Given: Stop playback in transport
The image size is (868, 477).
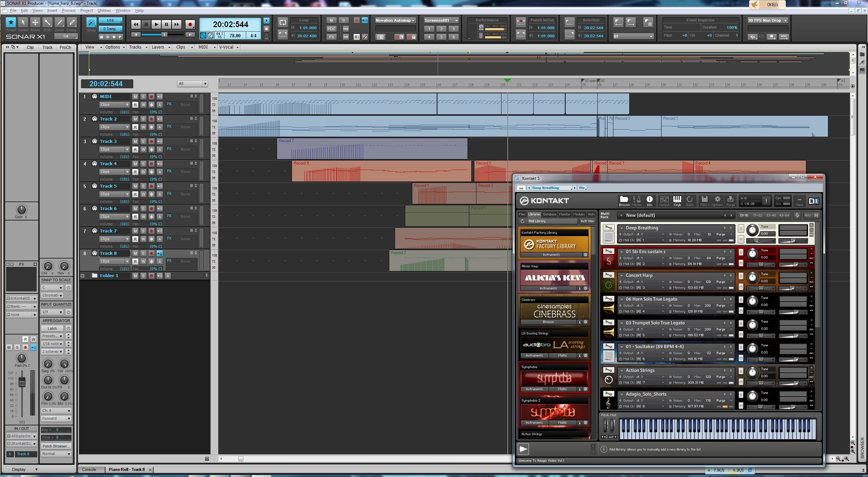Looking at the screenshot, I should (x=146, y=24).
